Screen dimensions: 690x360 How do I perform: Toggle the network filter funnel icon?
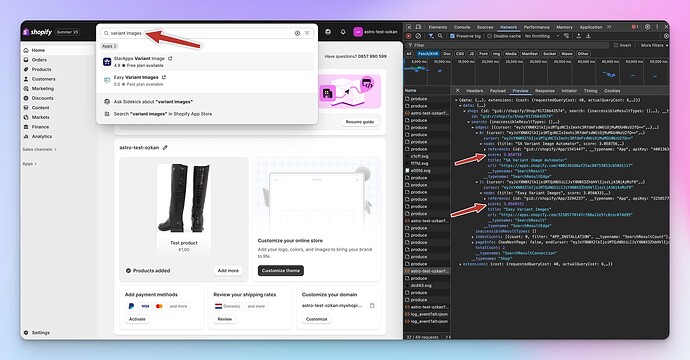(431, 36)
